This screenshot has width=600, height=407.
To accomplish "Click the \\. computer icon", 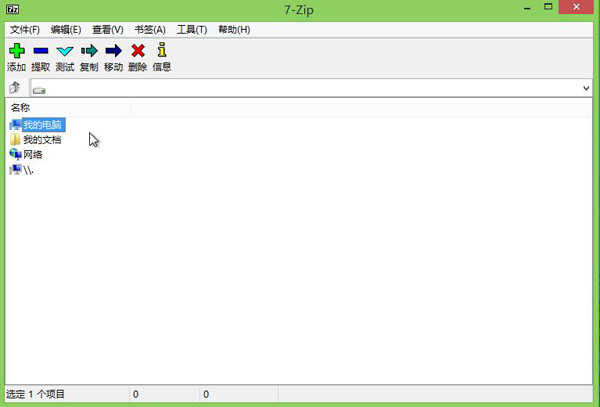I will [15, 169].
